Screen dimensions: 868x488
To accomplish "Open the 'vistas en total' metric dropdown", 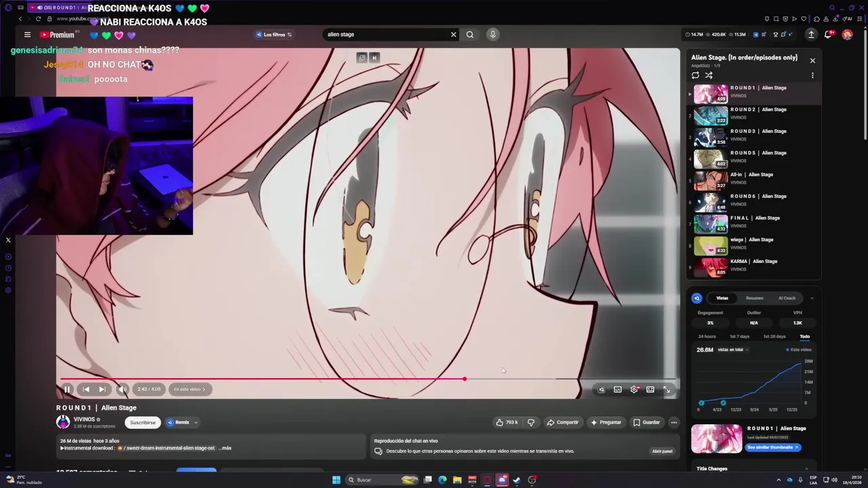I will [732, 350].
